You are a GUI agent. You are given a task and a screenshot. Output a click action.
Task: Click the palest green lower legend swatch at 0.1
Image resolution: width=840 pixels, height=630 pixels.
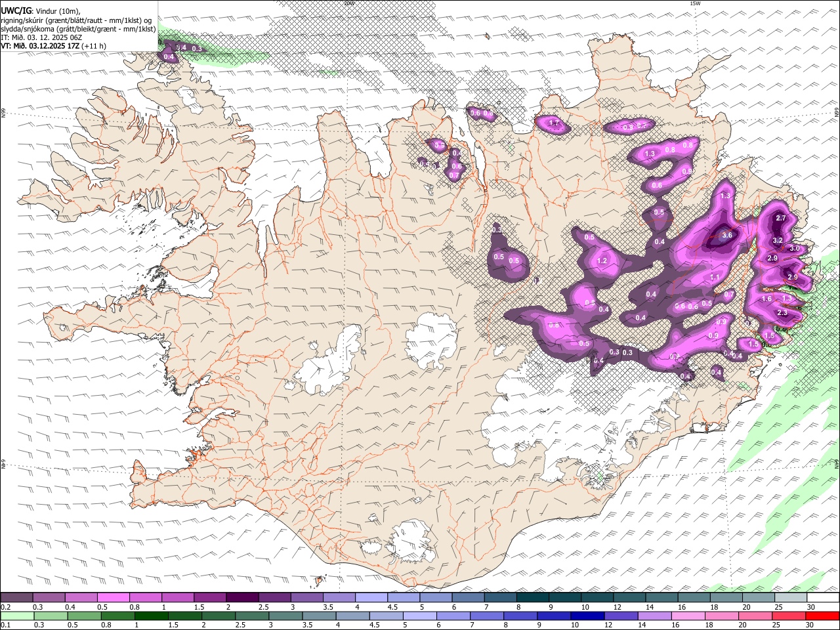pyautogui.click(x=17, y=616)
